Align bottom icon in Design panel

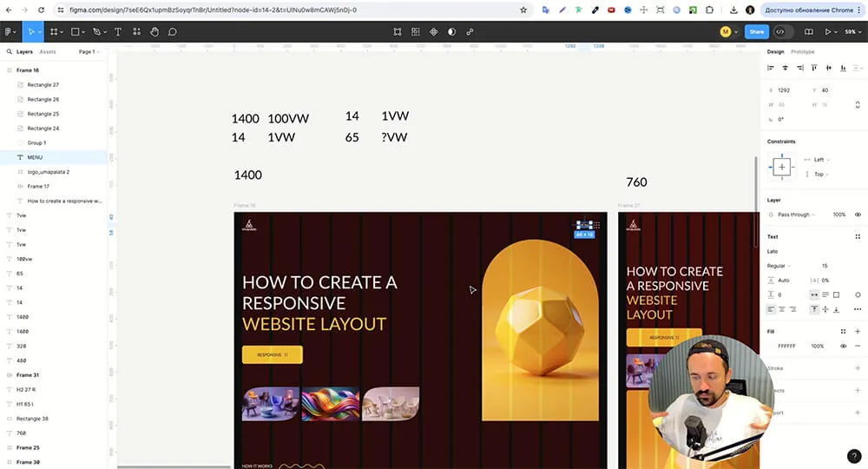click(843, 68)
